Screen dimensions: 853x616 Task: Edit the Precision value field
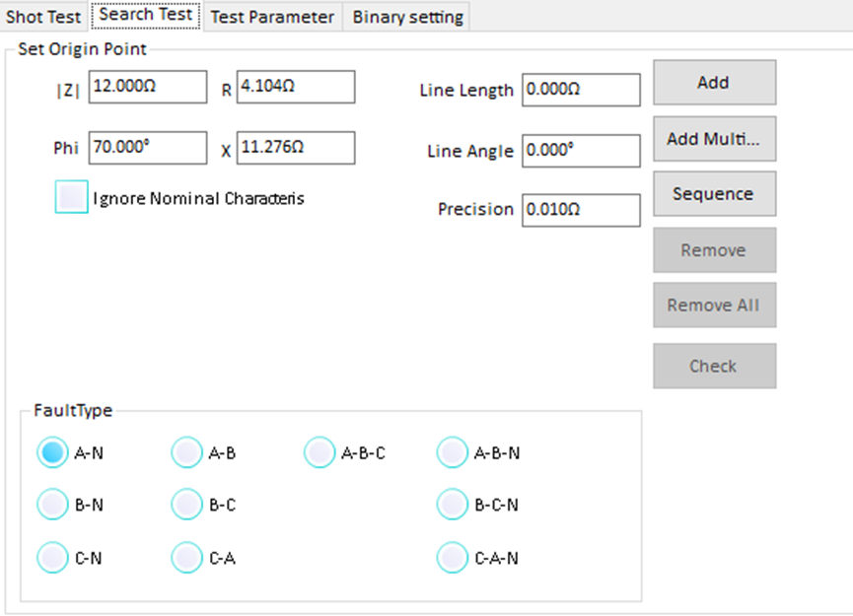(x=581, y=210)
